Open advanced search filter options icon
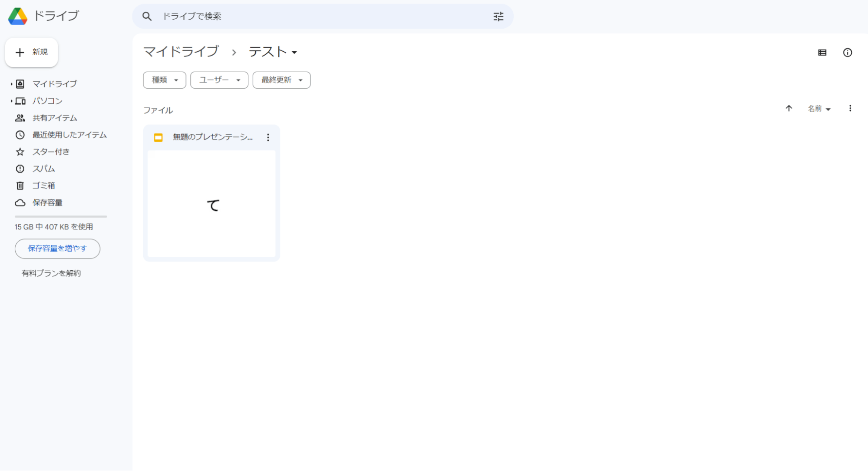The width and height of the screenshot is (868, 471). [498, 17]
